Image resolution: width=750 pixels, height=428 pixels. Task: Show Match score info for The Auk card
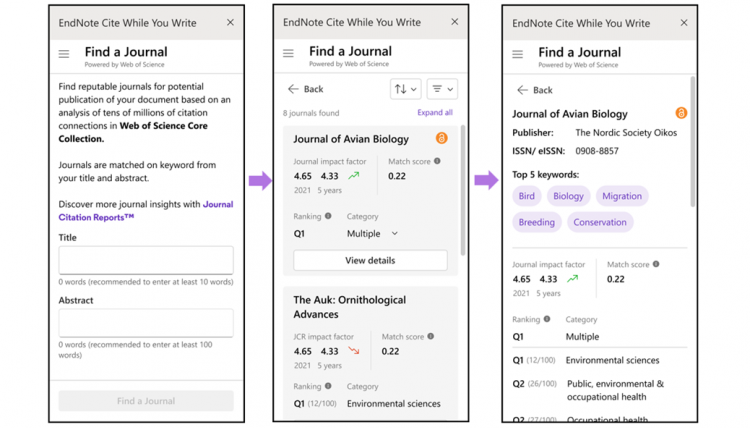(x=430, y=336)
